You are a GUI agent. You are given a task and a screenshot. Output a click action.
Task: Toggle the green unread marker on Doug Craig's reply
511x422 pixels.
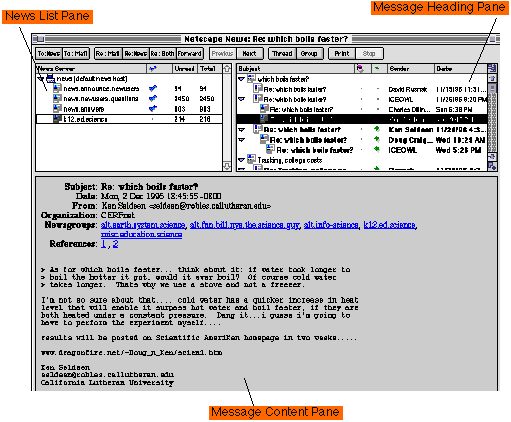coord(377,139)
